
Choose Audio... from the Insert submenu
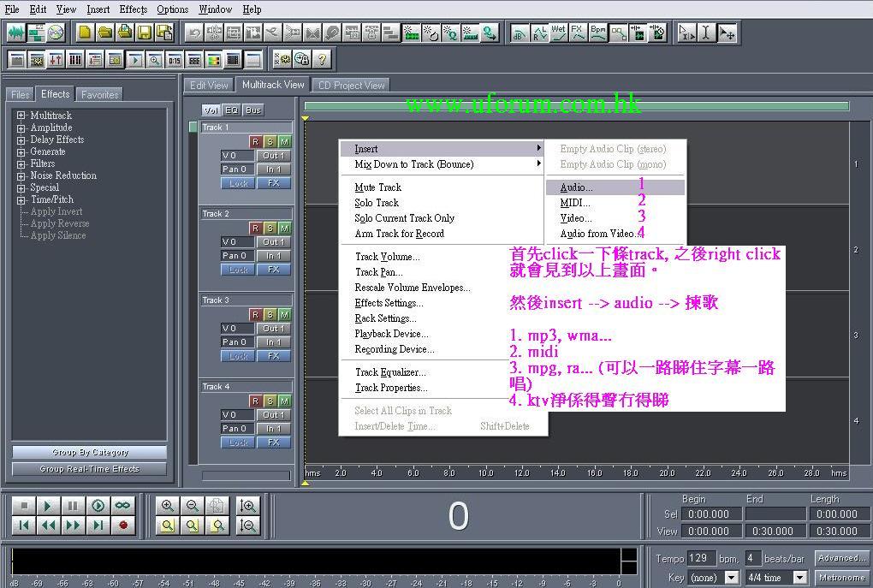[x=576, y=187]
